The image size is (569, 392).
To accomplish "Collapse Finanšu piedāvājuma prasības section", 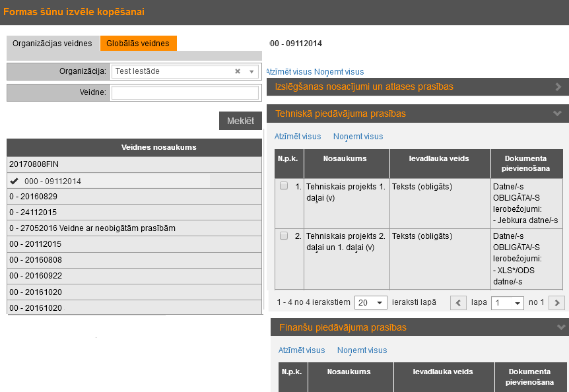I will coord(560,327).
